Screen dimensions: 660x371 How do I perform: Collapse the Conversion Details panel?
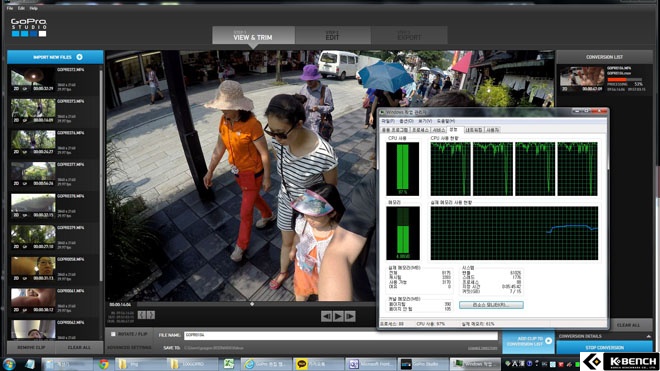click(648, 336)
